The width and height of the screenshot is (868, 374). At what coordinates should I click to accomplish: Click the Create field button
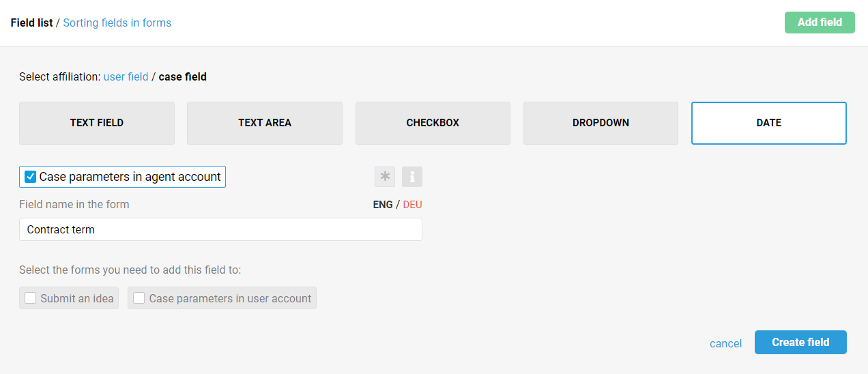click(800, 343)
